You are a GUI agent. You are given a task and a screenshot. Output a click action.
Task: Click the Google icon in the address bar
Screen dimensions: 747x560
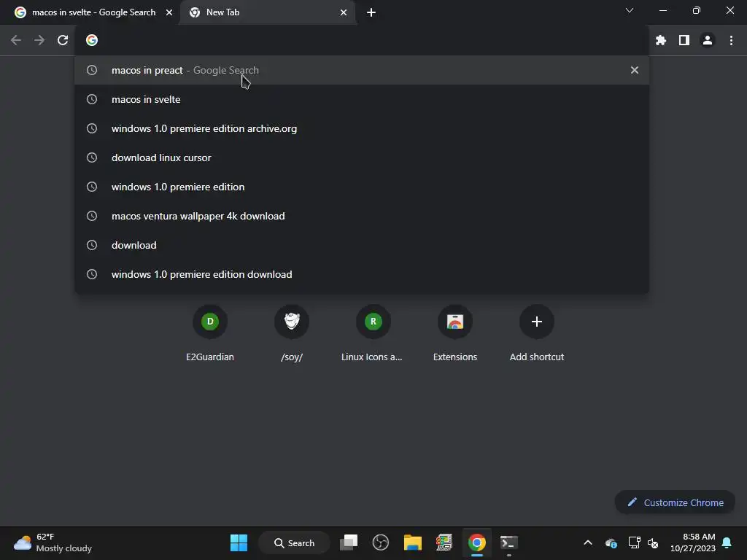92,41
